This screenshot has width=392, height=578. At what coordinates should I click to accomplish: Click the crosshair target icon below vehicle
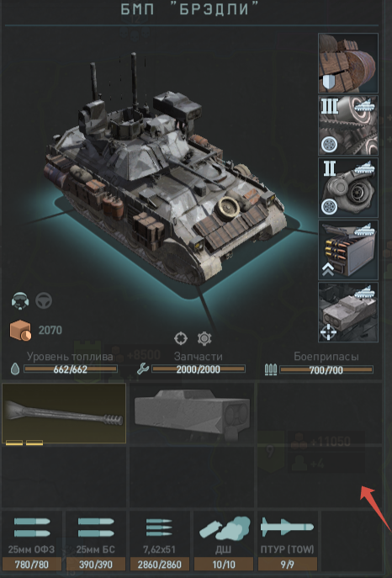coord(181,338)
